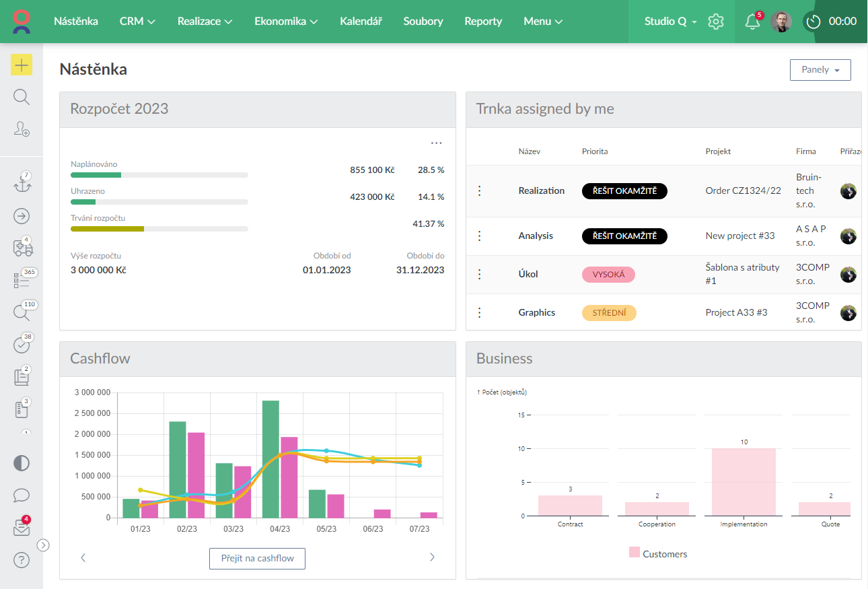868x589 pixels.
Task: Open the anchor icon with badge 7
Action: (x=22, y=184)
